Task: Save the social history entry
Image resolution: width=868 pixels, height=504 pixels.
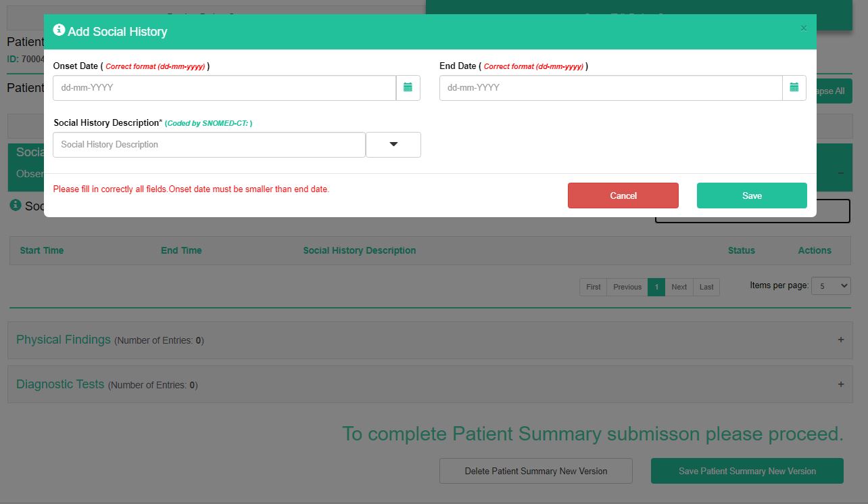Action: coord(751,196)
